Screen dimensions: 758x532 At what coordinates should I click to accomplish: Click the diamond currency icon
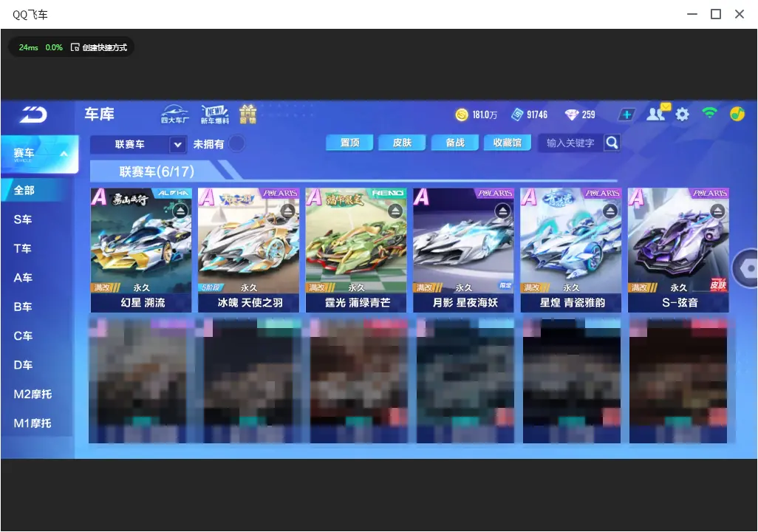tap(571, 115)
